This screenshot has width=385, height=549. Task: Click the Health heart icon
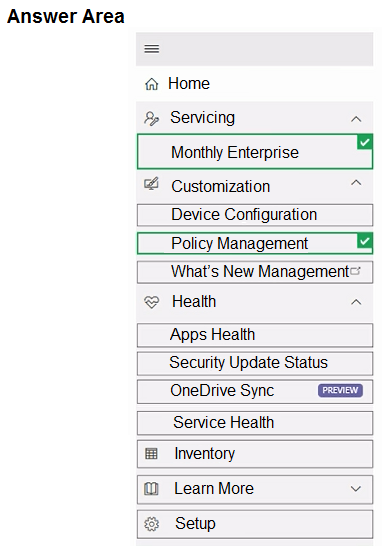pyautogui.click(x=152, y=302)
